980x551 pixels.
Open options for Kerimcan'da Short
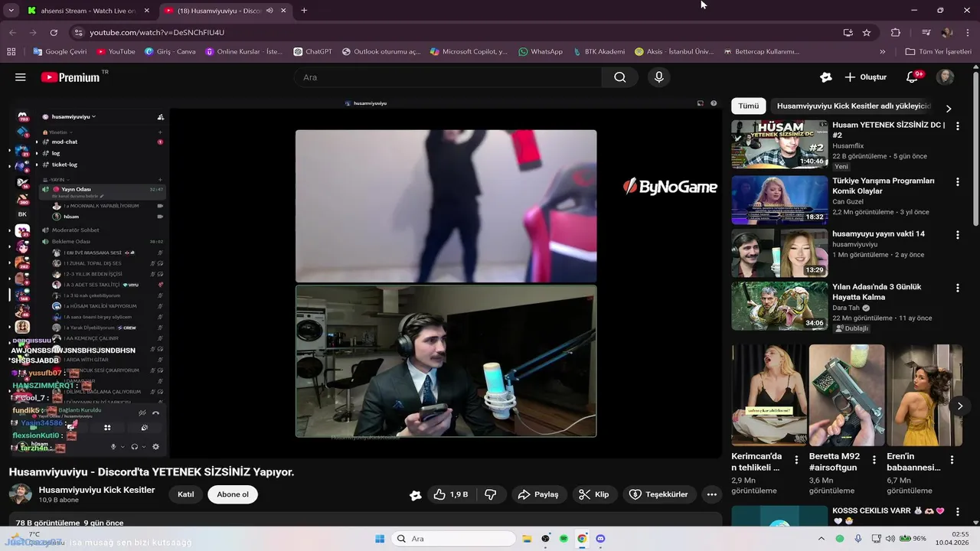click(797, 461)
